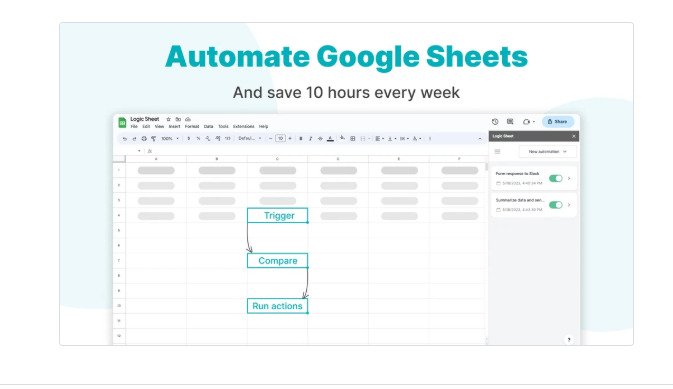Click the Borders icon

coord(352,139)
